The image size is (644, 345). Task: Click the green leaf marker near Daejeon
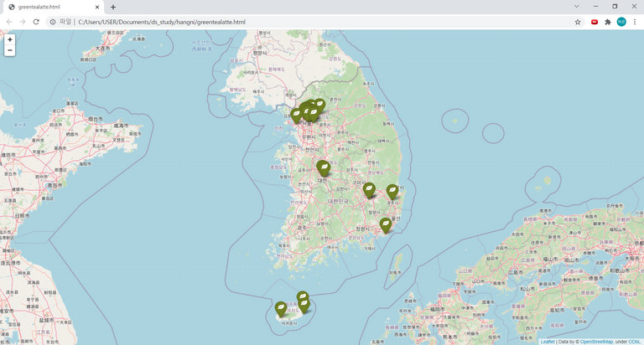coord(324,168)
